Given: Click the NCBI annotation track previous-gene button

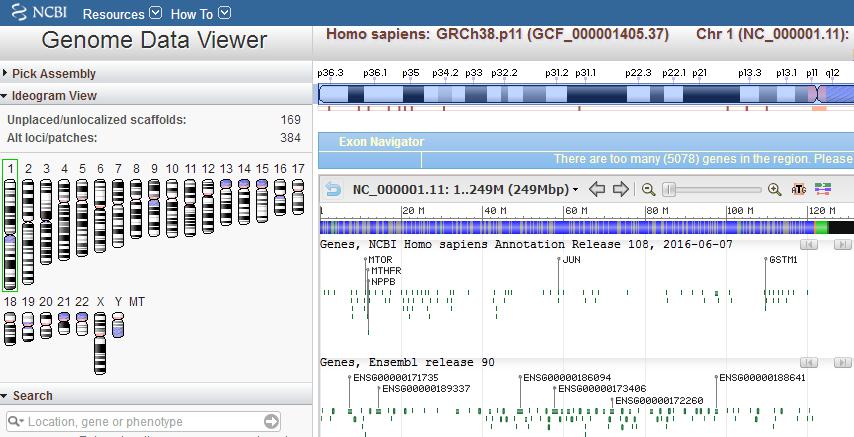Looking at the screenshot, I should [x=809, y=244].
